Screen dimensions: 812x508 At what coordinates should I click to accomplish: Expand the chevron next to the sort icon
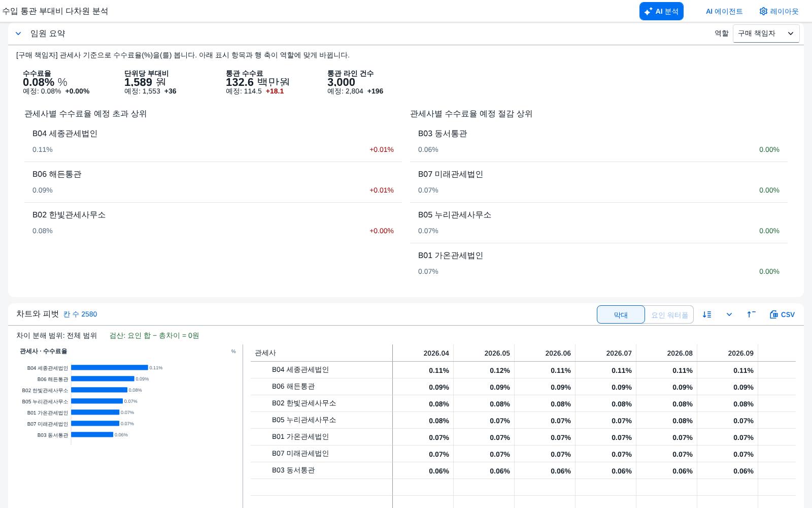click(729, 314)
